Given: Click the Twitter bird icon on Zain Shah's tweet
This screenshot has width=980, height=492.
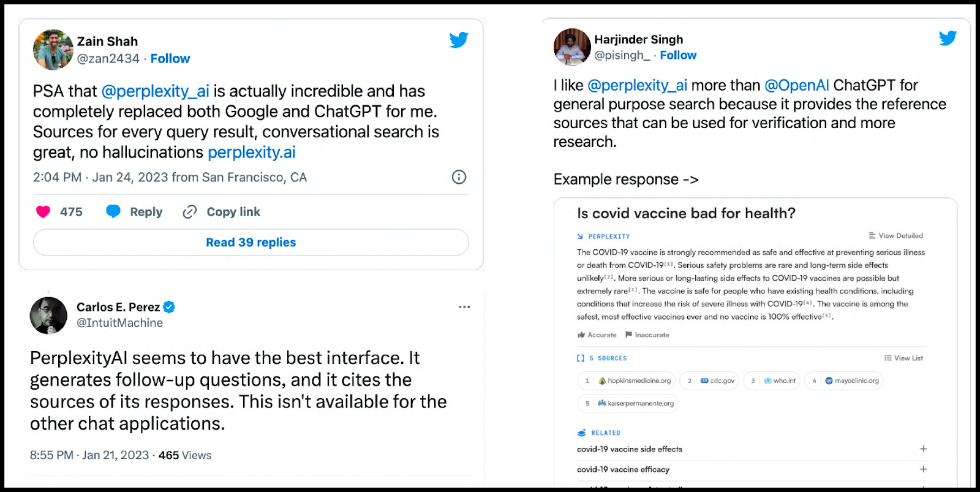Looking at the screenshot, I should click(459, 40).
